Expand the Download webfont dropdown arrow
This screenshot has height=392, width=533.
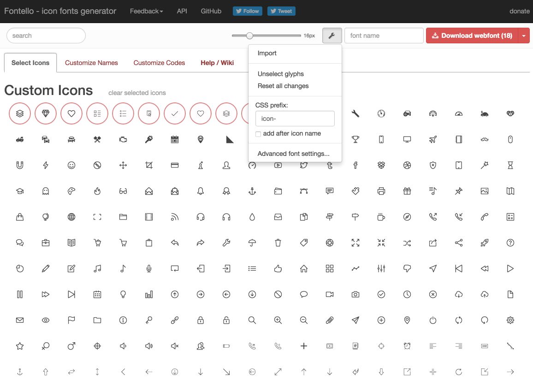tap(524, 36)
